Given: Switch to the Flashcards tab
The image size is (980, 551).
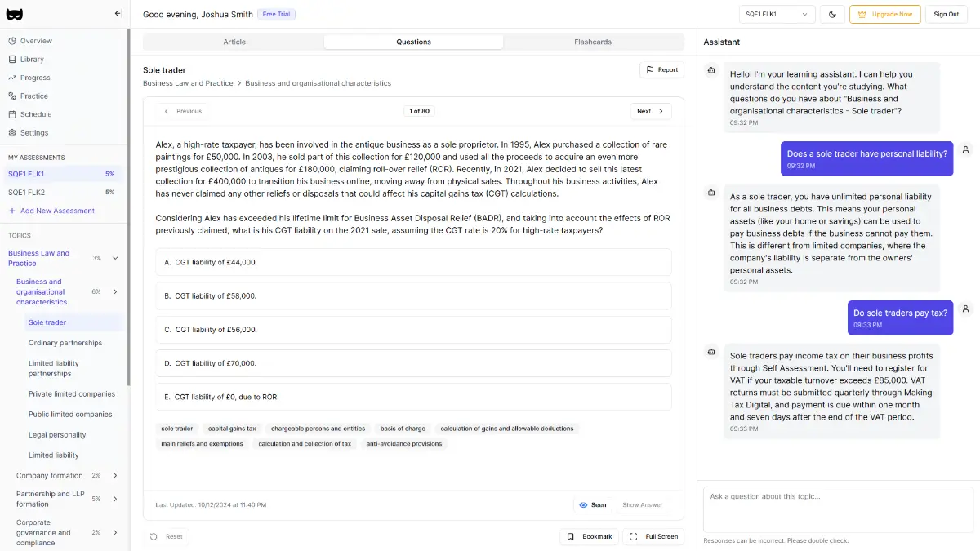Looking at the screenshot, I should coord(593,42).
